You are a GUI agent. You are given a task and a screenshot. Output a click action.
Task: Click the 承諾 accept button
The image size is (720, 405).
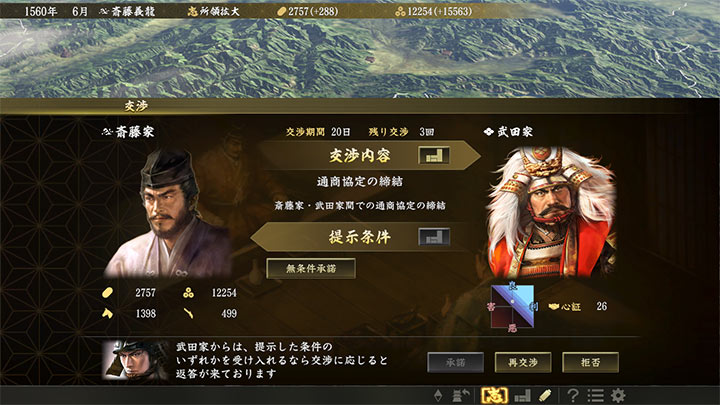pos(456,362)
